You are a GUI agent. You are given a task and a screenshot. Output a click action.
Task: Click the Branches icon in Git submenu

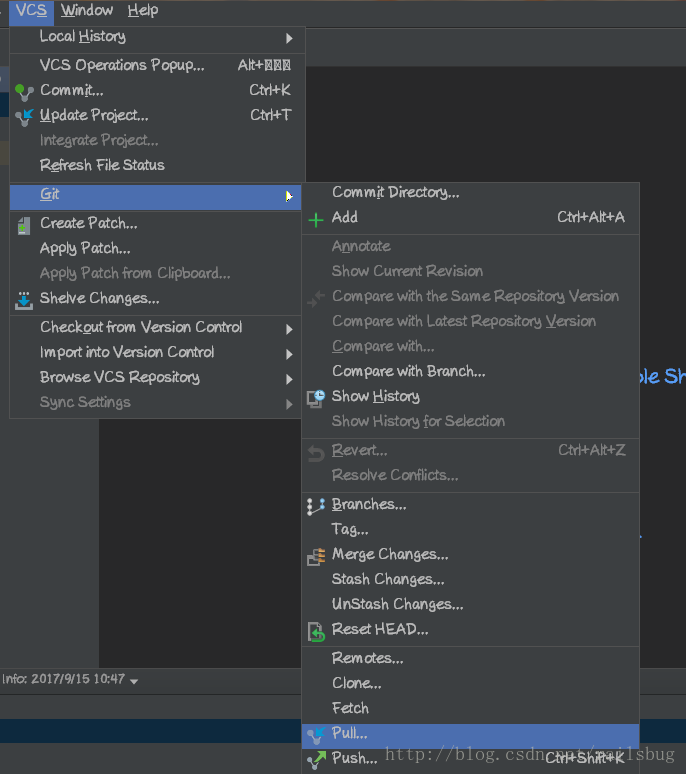pos(316,506)
